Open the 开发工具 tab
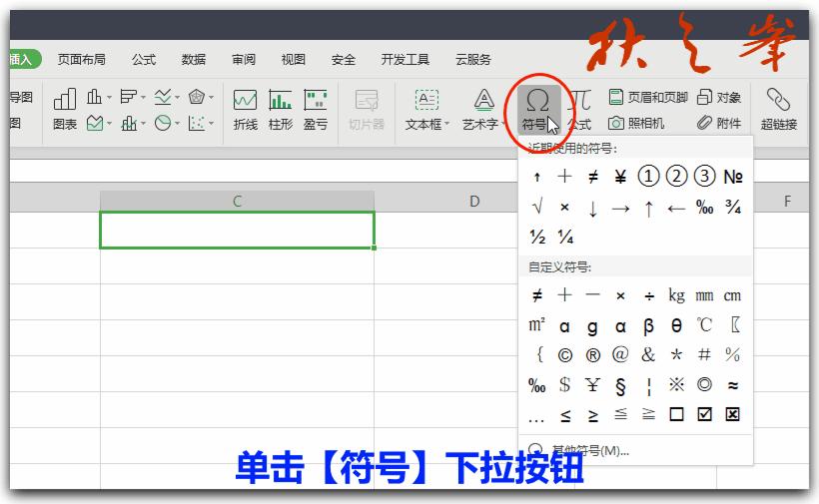The image size is (819, 504). [406, 60]
